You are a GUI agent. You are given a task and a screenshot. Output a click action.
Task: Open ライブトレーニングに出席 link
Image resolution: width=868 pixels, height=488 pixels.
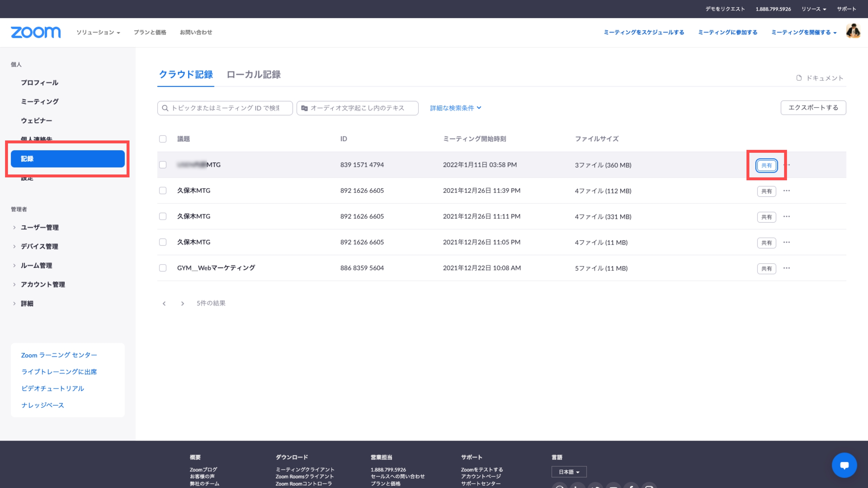[x=59, y=372]
